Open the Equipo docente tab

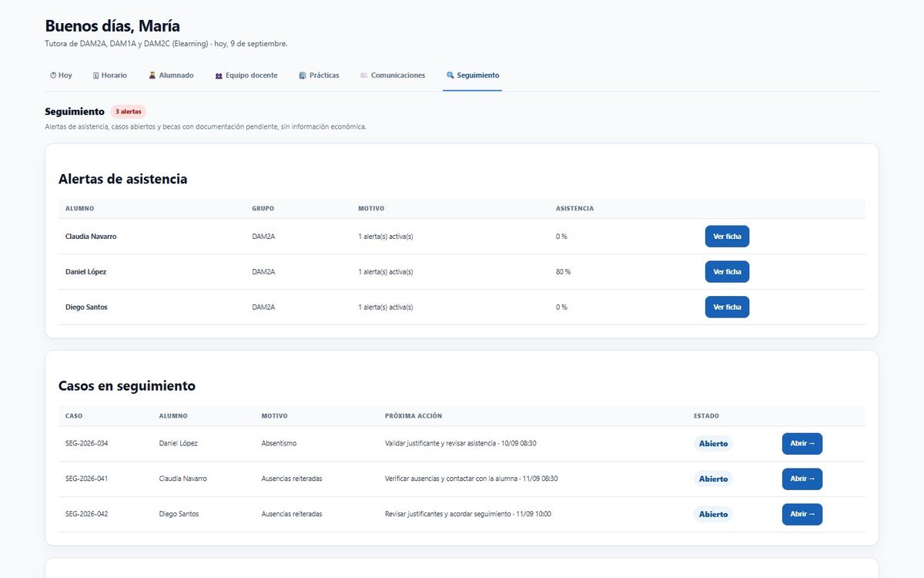click(246, 76)
